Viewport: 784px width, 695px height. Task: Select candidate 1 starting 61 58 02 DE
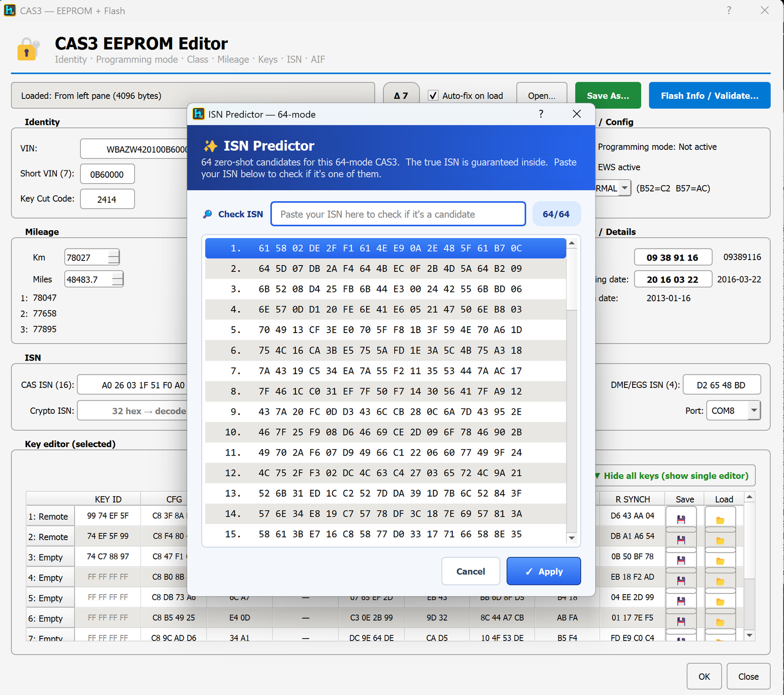click(386, 248)
